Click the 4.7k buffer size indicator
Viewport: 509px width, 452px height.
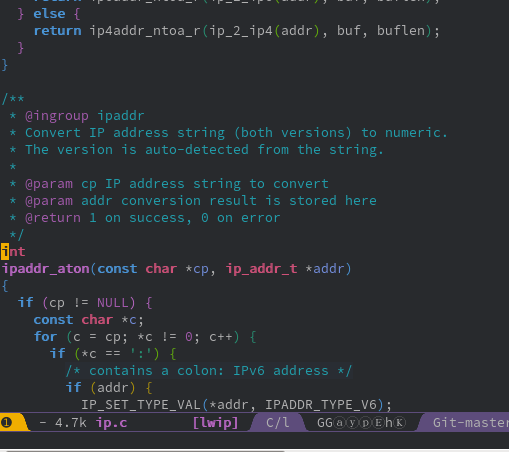71,423
